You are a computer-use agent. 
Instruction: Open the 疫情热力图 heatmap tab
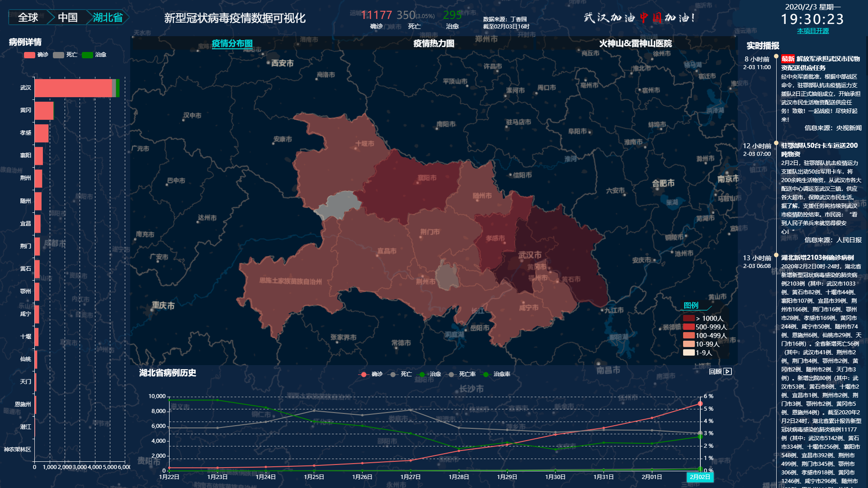[x=434, y=43]
